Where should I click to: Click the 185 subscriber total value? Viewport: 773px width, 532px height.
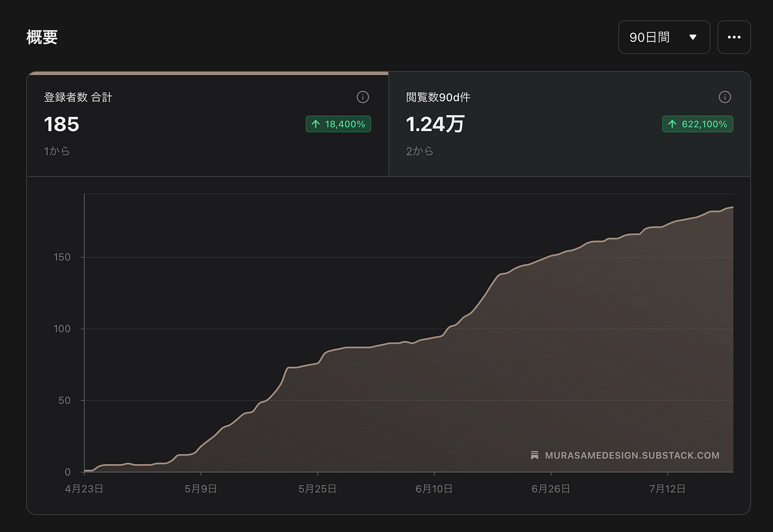coord(62,124)
